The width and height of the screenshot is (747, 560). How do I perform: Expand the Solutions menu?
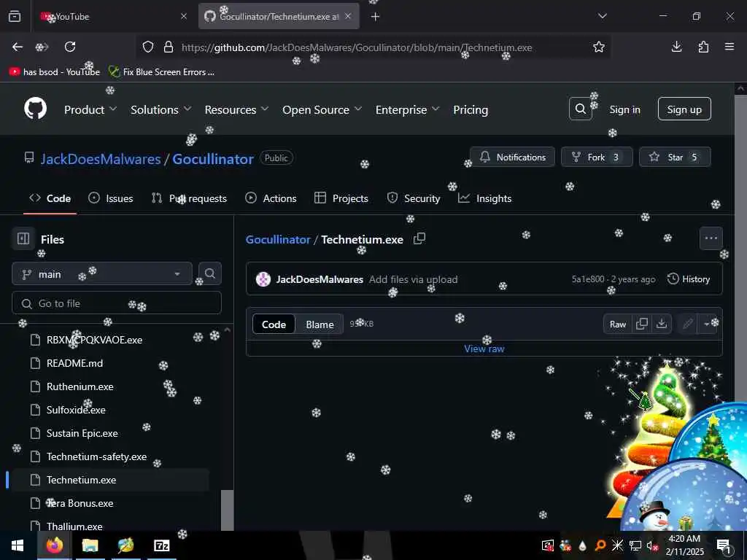coord(160,109)
